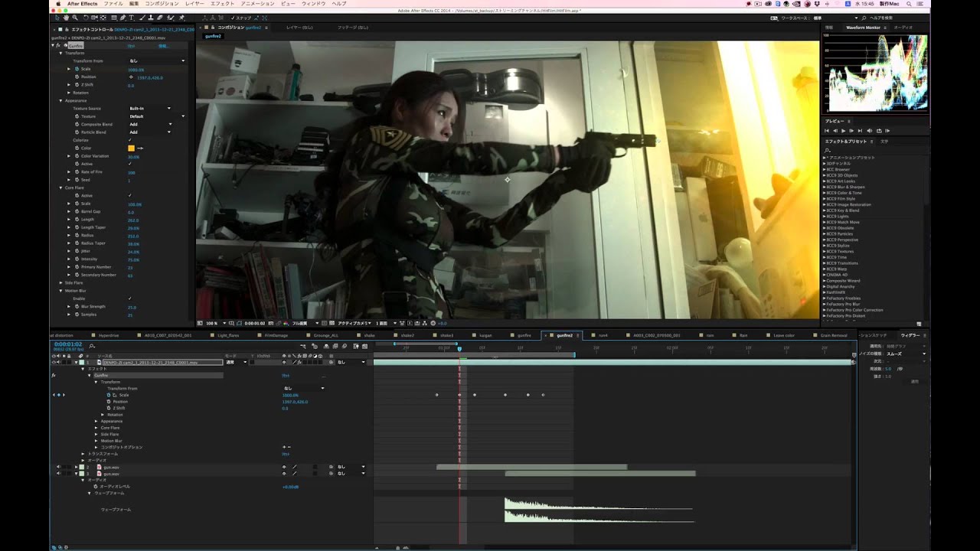Open the ファイル menu in menu bar
Viewport: 980px width, 551px height.
(113, 4)
